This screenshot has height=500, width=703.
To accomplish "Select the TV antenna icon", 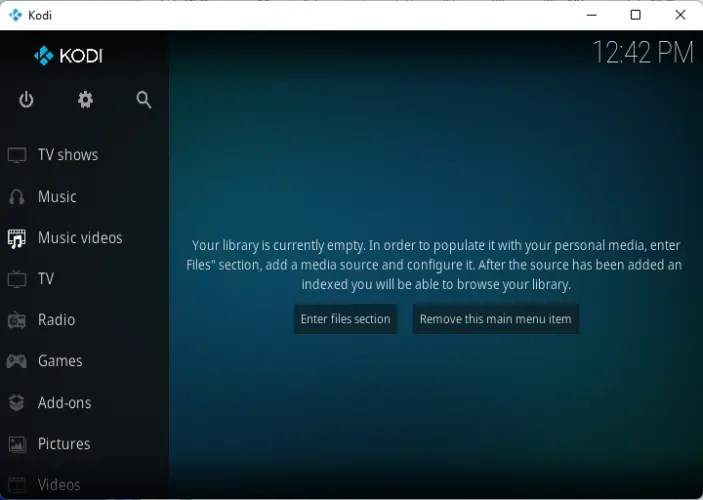I will pos(17,279).
